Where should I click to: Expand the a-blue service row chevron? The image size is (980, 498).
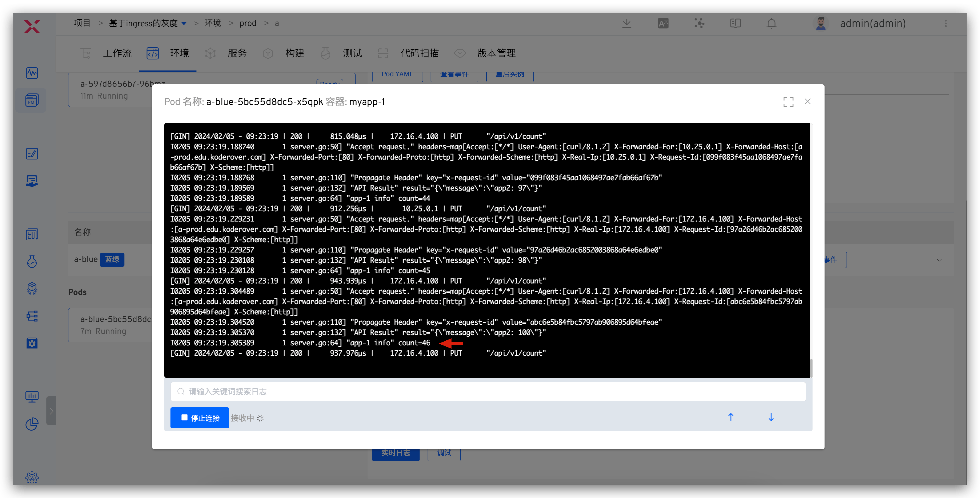click(939, 260)
